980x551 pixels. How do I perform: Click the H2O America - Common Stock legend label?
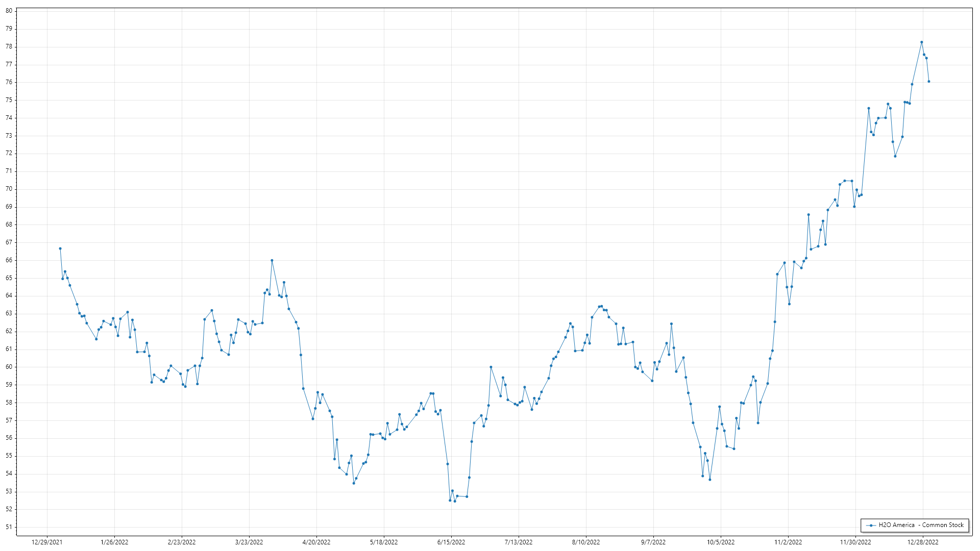pyautogui.click(x=921, y=525)
